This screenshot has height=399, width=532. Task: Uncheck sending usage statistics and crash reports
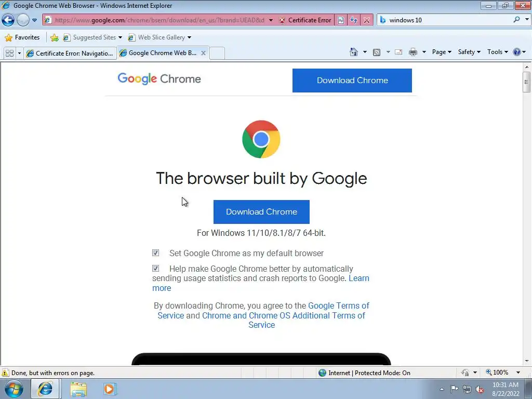[155, 269]
